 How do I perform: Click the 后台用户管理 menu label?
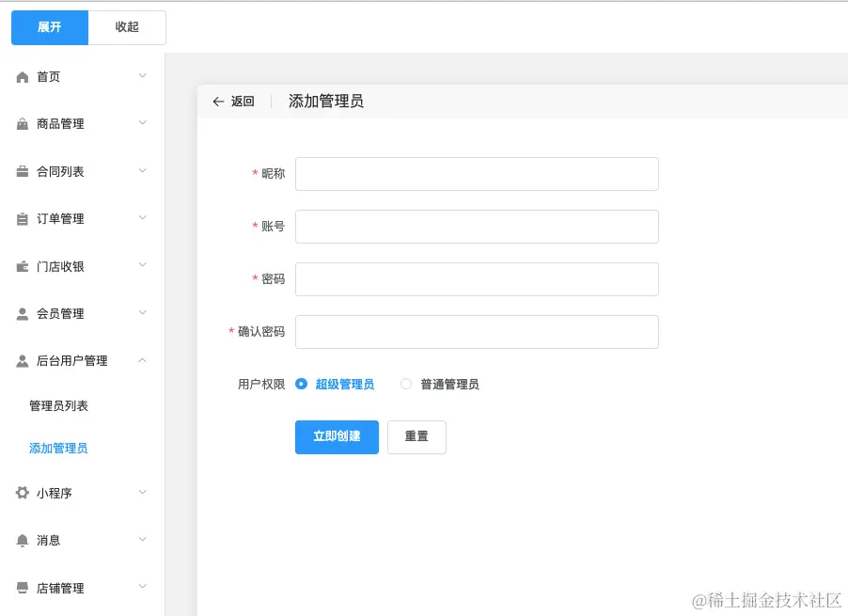coord(72,361)
